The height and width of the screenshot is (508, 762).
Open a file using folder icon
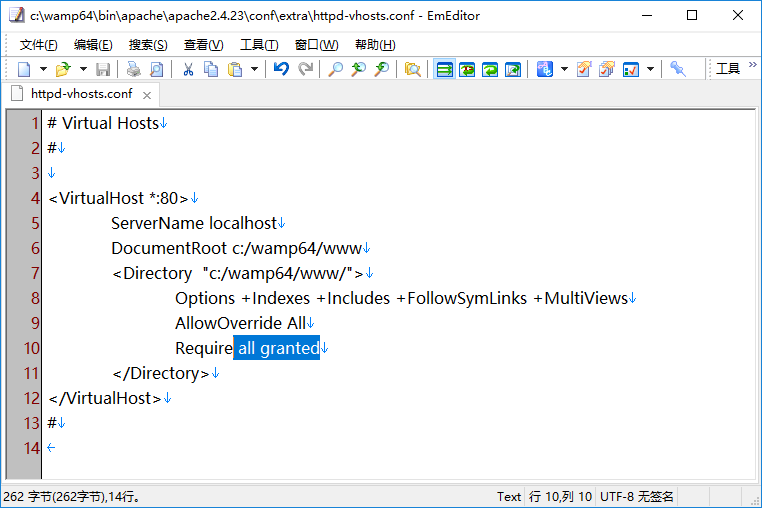63,70
